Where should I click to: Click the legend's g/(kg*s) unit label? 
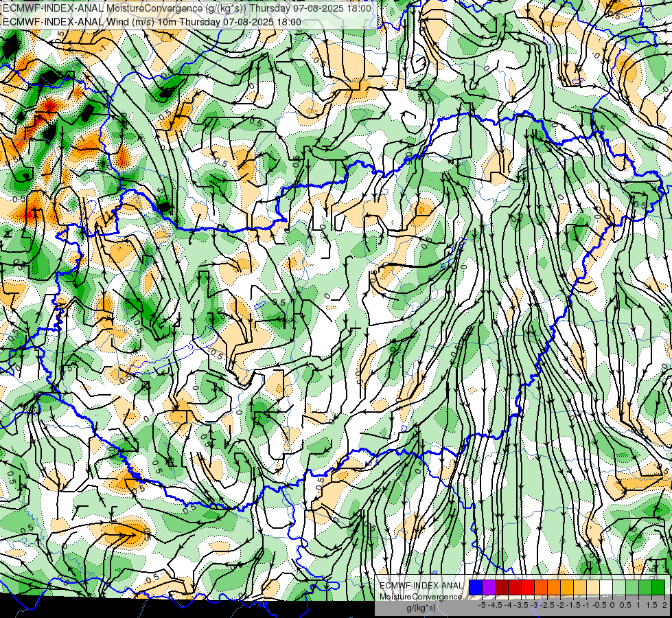coord(421,608)
